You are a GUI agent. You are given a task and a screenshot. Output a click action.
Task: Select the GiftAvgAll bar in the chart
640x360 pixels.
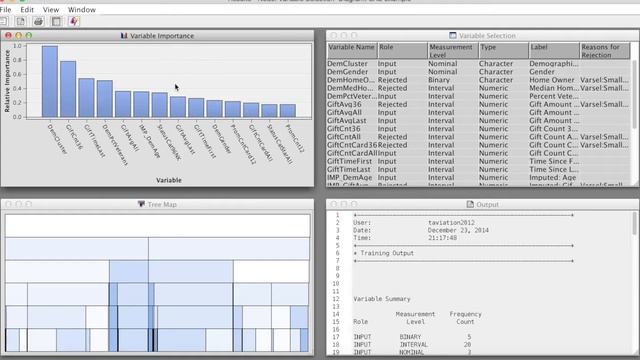(x=123, y=104)
